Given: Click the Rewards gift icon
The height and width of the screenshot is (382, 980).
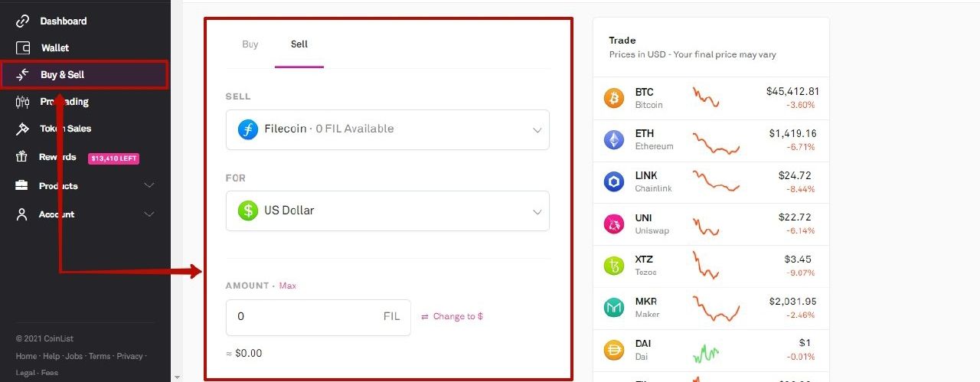Looking at the screenshot, I should (22, 157).
